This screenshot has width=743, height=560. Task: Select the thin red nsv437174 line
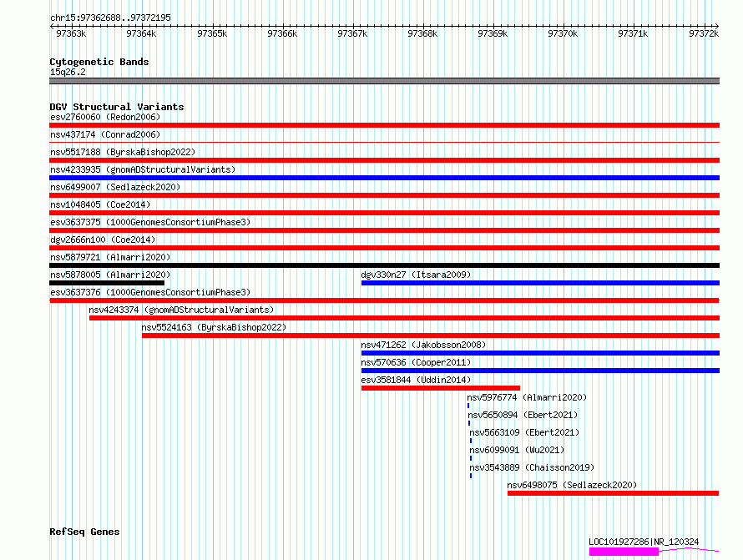click(384, 142)
